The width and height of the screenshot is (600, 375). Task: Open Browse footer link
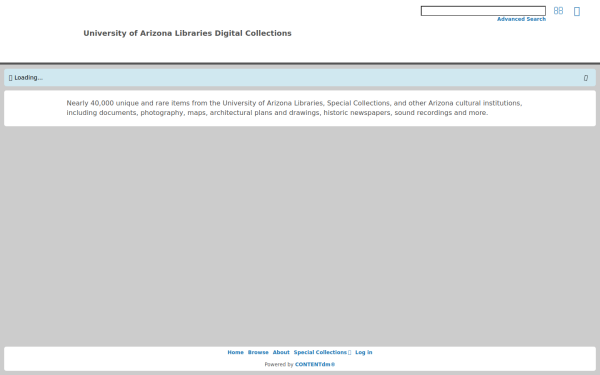coord(258,352)
